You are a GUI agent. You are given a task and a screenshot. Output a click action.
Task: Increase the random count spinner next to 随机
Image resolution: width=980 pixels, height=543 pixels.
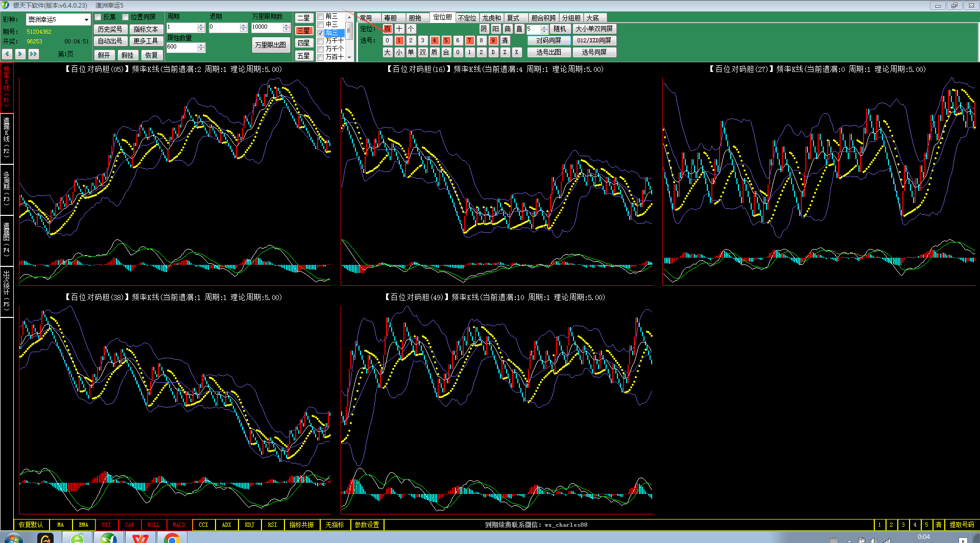(544, 27)
